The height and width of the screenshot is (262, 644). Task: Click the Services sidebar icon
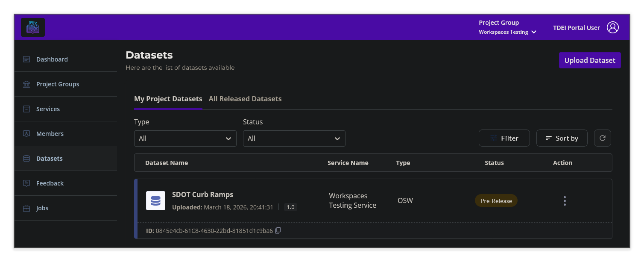(x=26, y=109)
